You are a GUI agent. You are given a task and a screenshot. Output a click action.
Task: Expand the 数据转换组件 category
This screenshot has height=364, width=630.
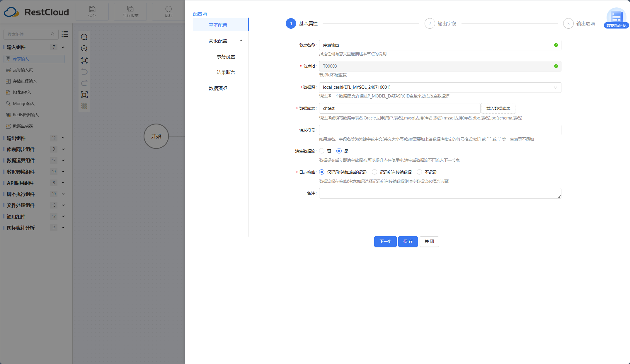[x=63, y=172]
